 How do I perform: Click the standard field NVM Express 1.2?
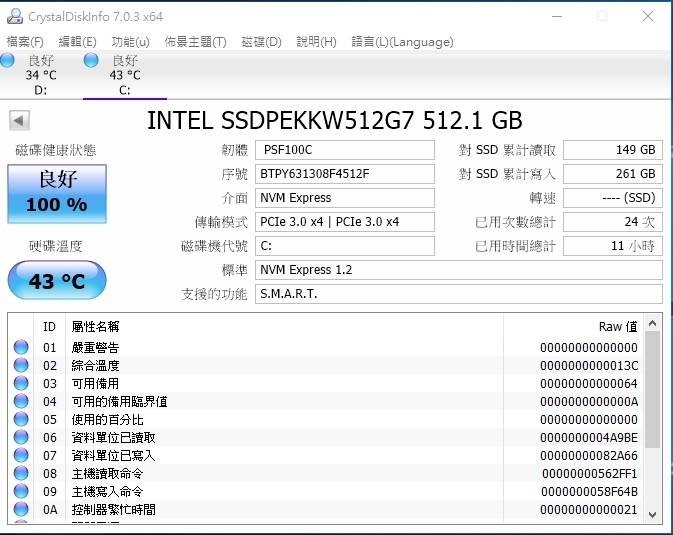pyautogui.click(x=459, y=270)
